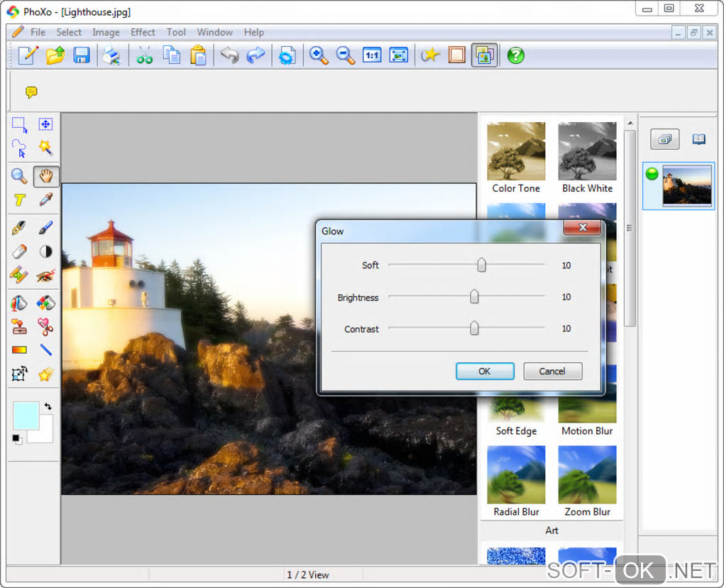The height and width of the screenshot is (588, 724).
Task: Select the line drawing tool
Action: tap(45, 349)
